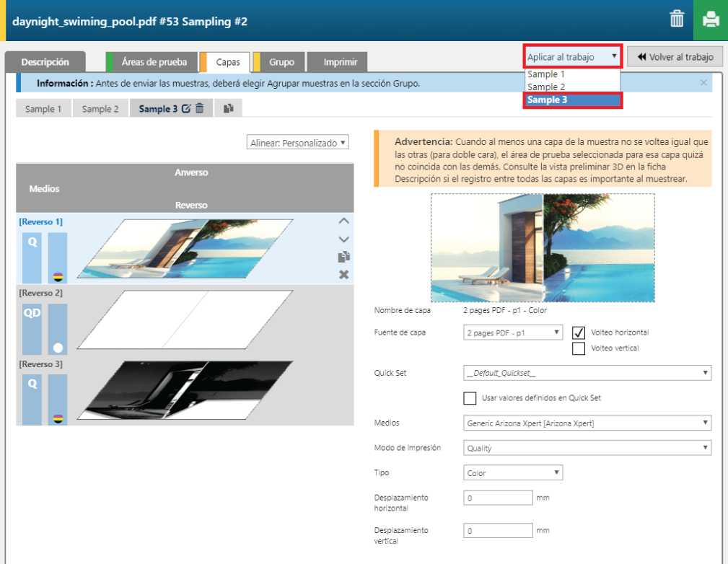This screenshot has width=728, height=564.
Task: Open the Medios dropdown
Action: click(x=587, y=423)
